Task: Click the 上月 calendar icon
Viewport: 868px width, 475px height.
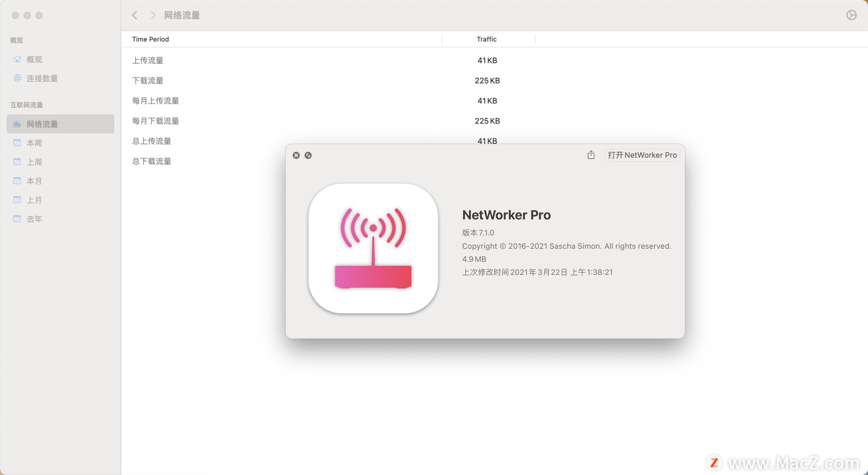Action: pyautogui.click(x=17, y=200)
